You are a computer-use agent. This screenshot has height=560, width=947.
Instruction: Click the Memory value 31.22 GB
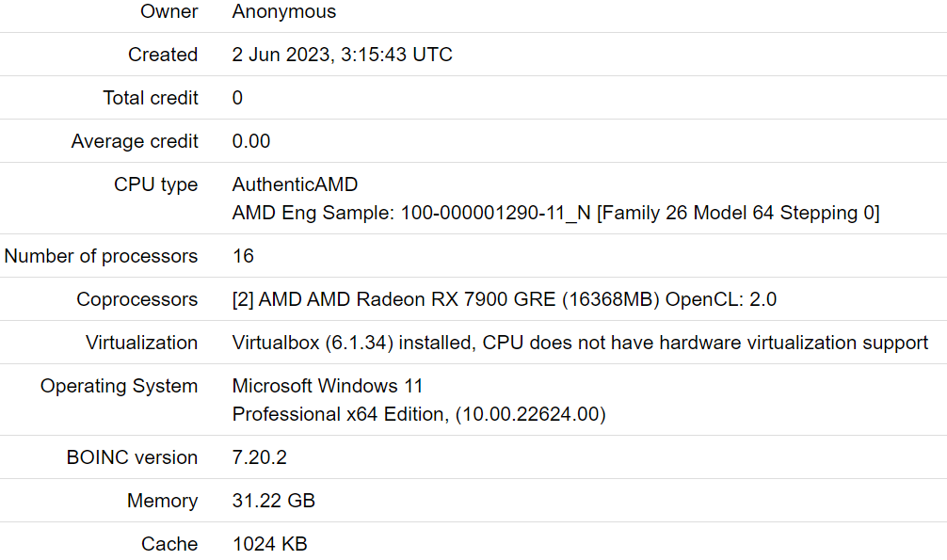274,501
